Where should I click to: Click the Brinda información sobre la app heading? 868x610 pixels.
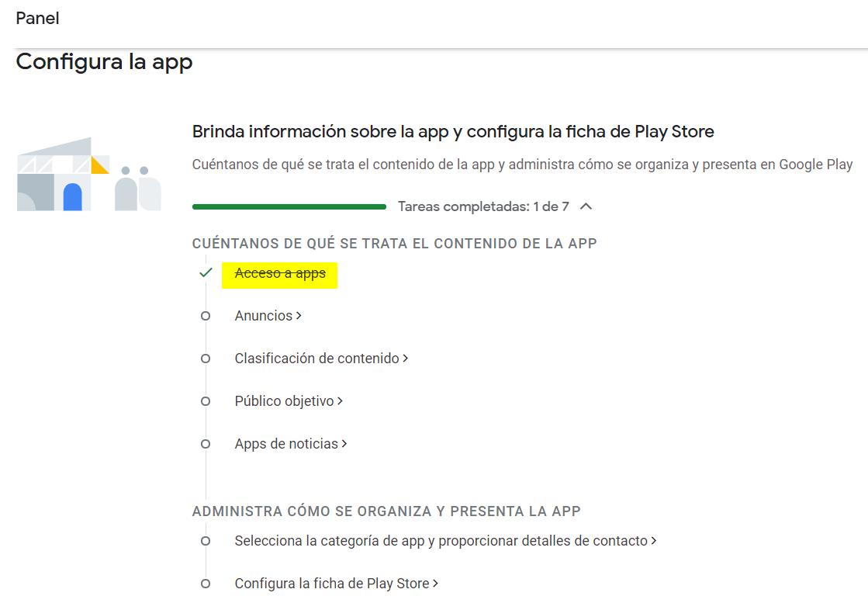(453, 131)
